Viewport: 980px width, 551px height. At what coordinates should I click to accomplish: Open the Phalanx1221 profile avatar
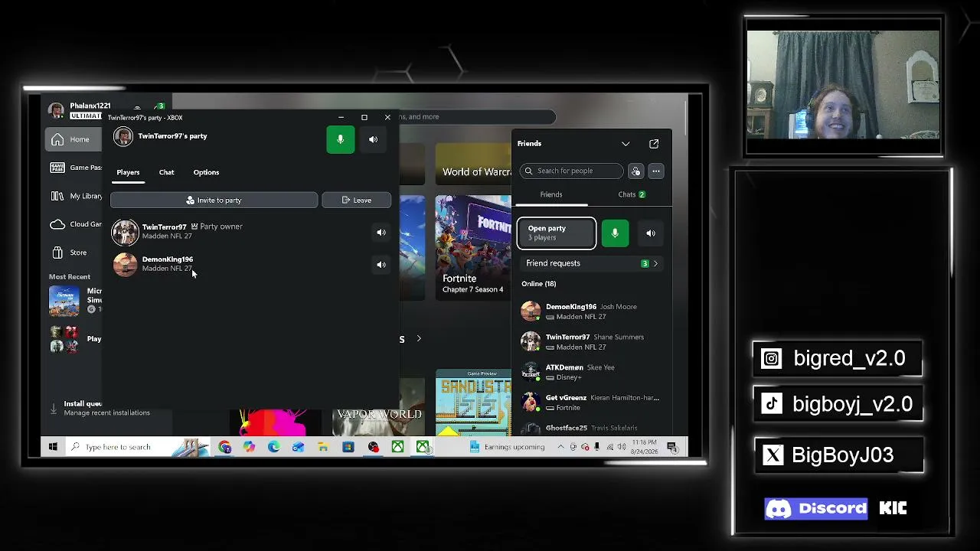(x=56, y=110)
